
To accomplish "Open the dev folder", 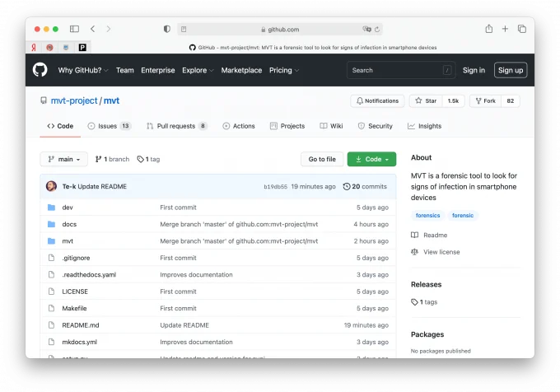I will (x=68, y=208).
